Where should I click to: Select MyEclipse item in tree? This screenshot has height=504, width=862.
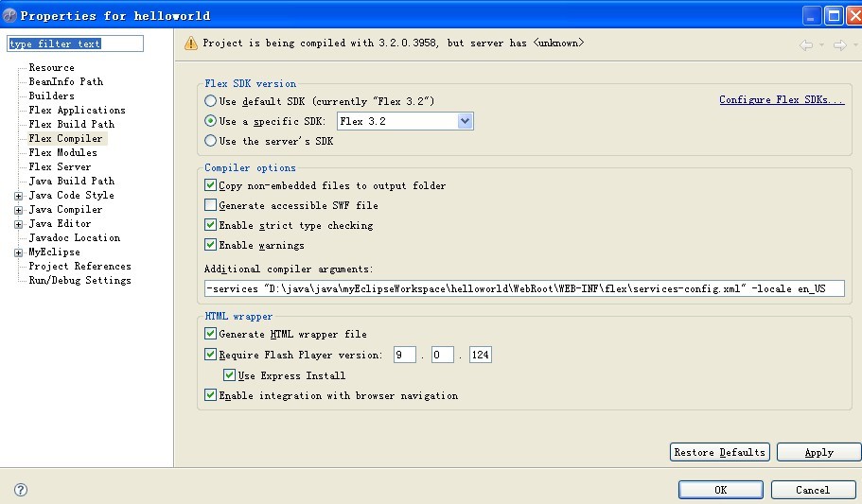(x=55, y=252)
